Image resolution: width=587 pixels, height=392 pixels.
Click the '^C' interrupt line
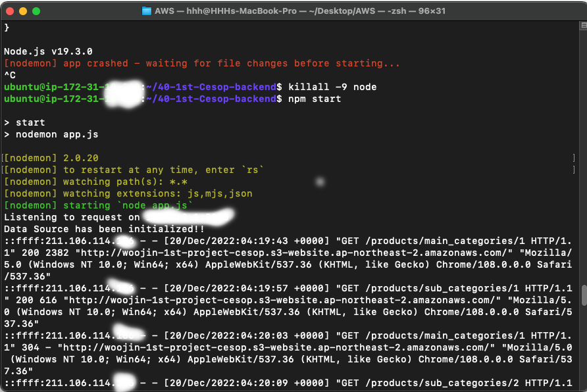pos(10,75)
